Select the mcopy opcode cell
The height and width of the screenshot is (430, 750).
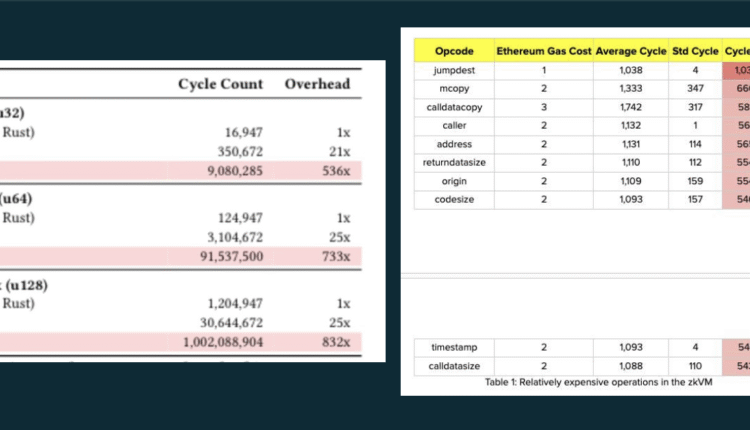454,89
